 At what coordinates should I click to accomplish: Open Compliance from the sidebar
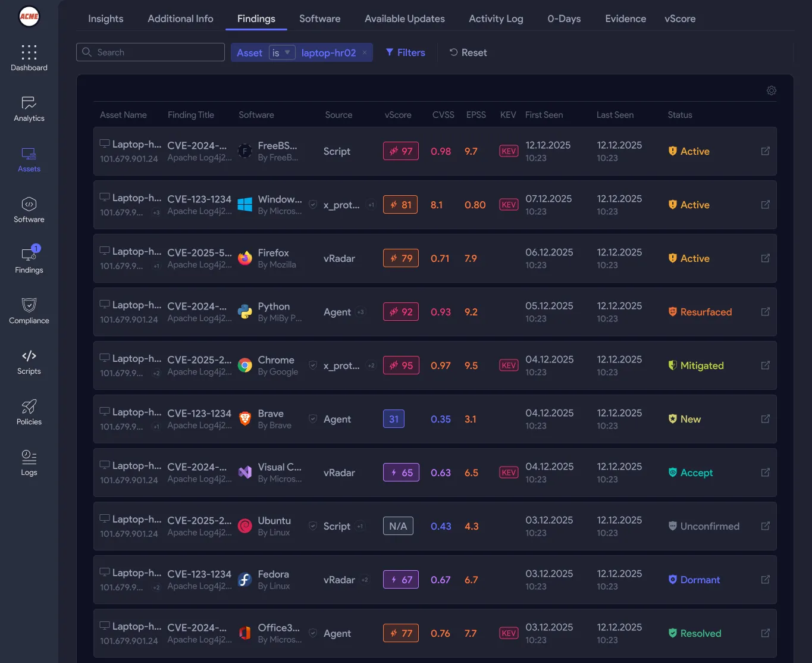click(29, 311)
